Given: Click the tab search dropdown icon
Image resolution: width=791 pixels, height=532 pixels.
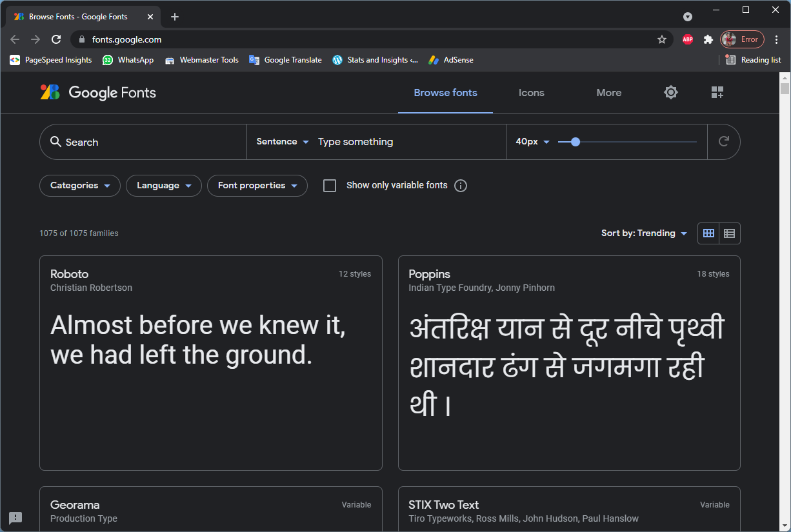Looking at the screenshot, I should pos(688,17).
